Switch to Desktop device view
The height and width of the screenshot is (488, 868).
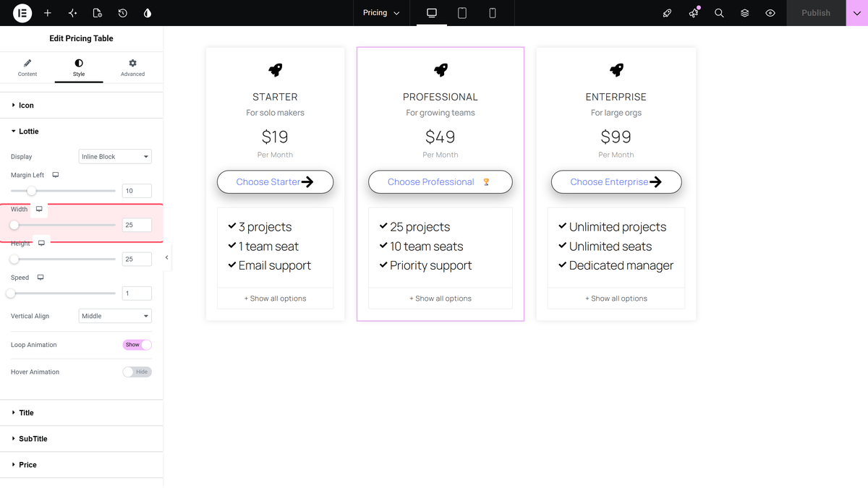coord(432,13)
